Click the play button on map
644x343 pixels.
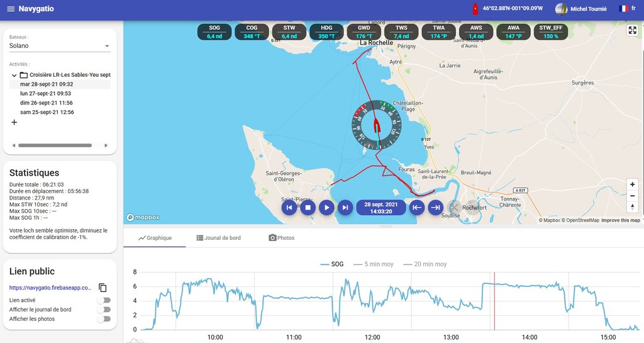[326, 207]
